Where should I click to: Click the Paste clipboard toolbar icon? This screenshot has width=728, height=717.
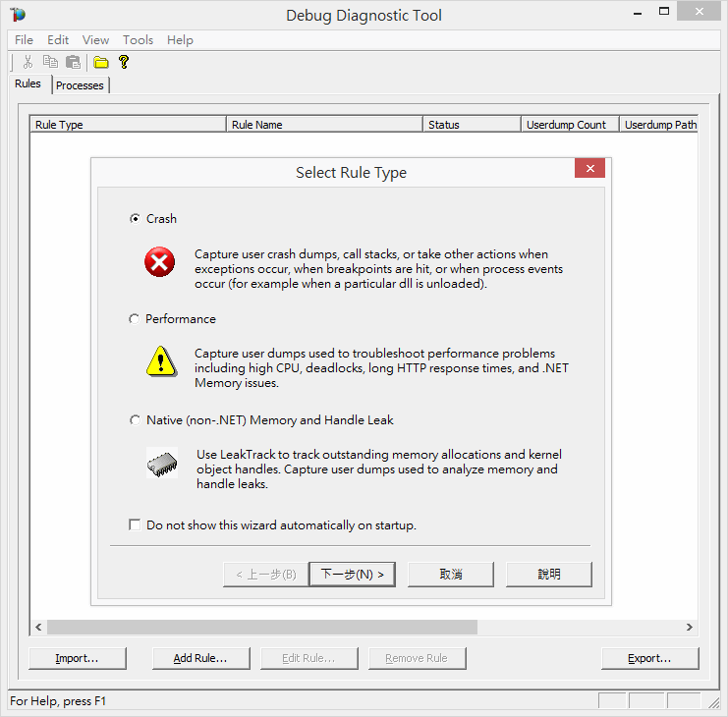(x=73, y=62)
